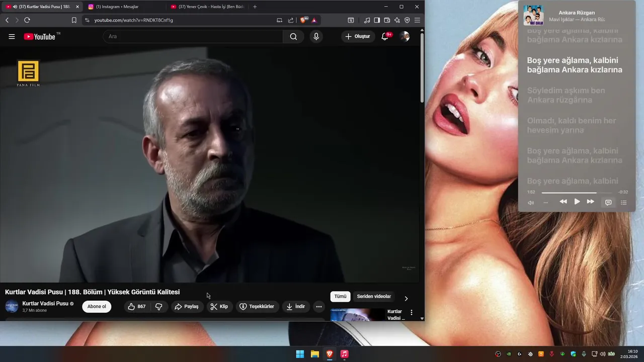Open the Kurtlar Vadisi suggested video thumbnail
This screenshot has height=362, width=644.
tap(357, 315)
